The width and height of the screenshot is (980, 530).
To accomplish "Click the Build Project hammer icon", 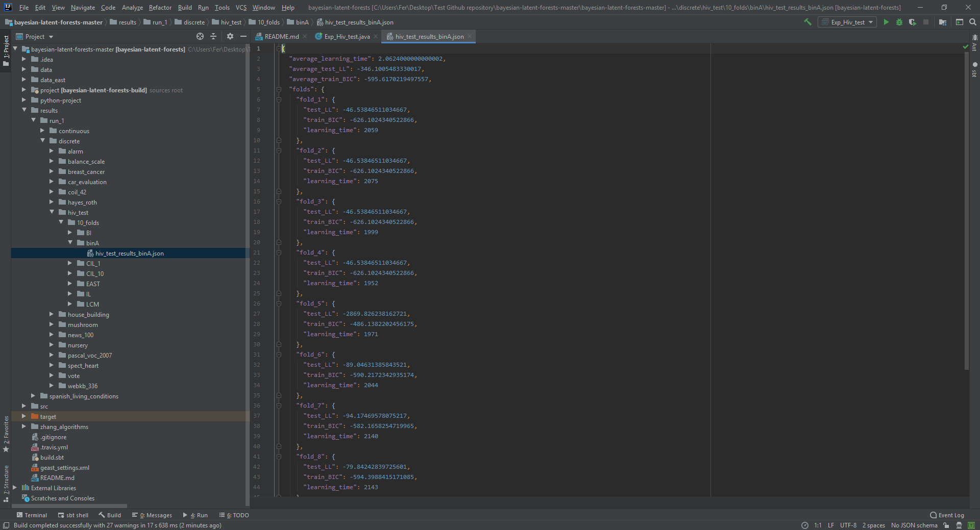I will (x=807, y=22).
